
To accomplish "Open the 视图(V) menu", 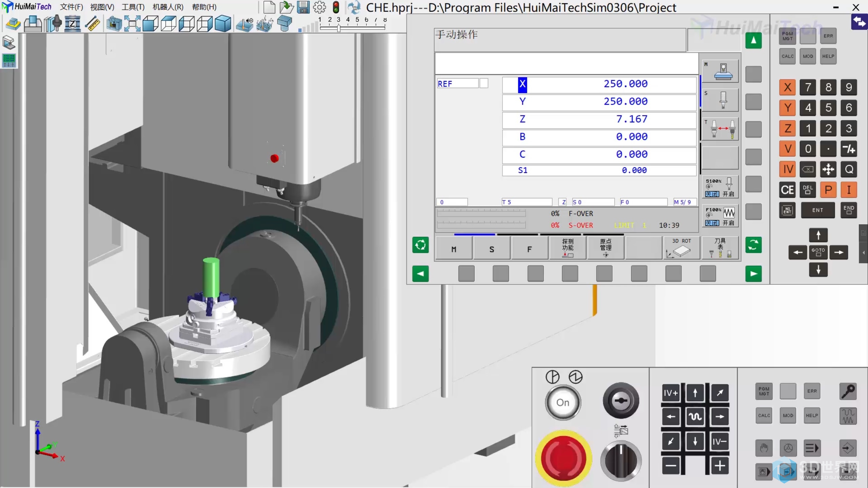I will coord(102,7).
